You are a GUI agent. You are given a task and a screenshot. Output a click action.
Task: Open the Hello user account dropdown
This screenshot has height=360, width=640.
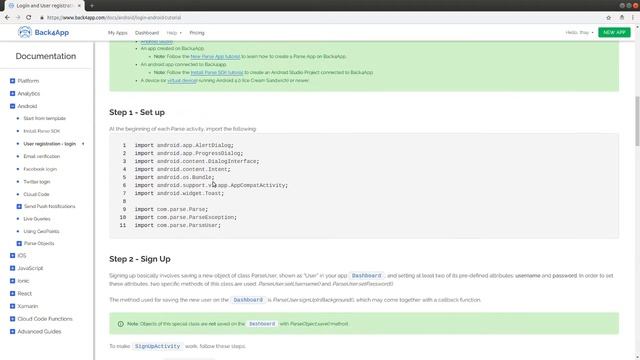pos(579,32)
